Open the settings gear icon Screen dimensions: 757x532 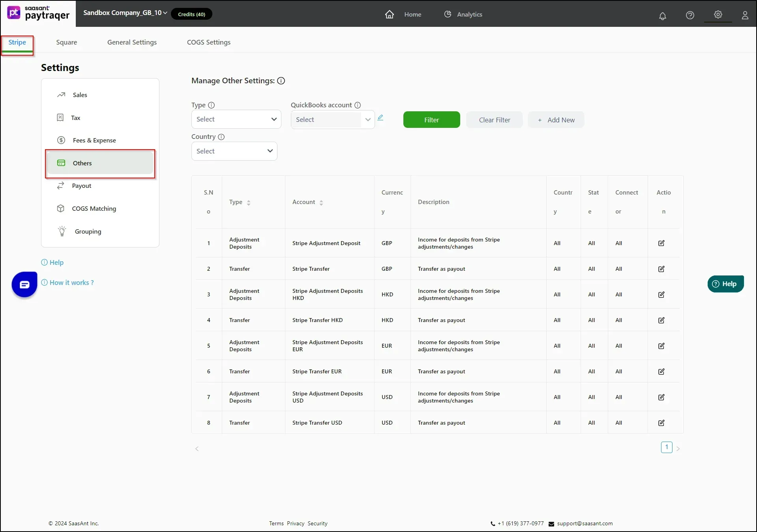[x=718, y=15]
